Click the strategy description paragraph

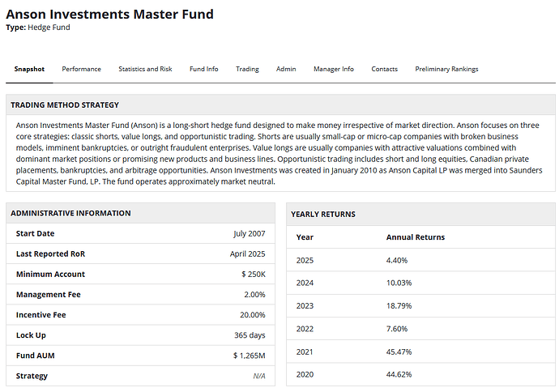(x=279, y=153)
